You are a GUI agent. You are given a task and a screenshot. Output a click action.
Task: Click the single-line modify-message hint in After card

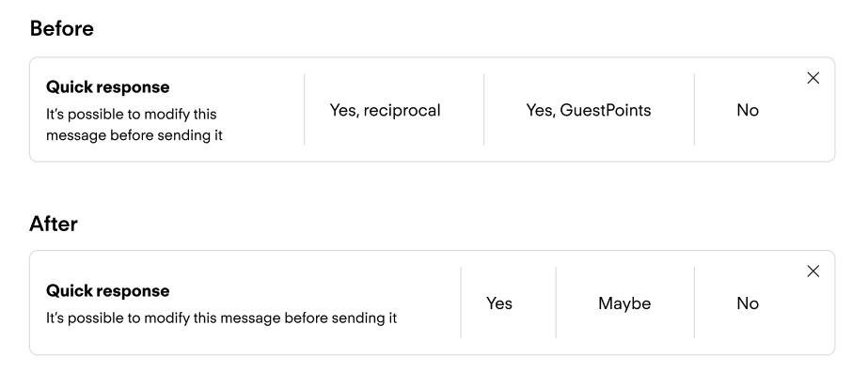click(221, 318)
